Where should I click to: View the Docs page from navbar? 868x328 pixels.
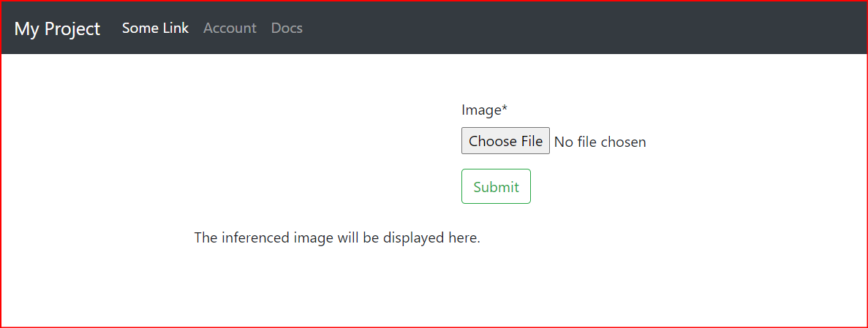(287, 28)
